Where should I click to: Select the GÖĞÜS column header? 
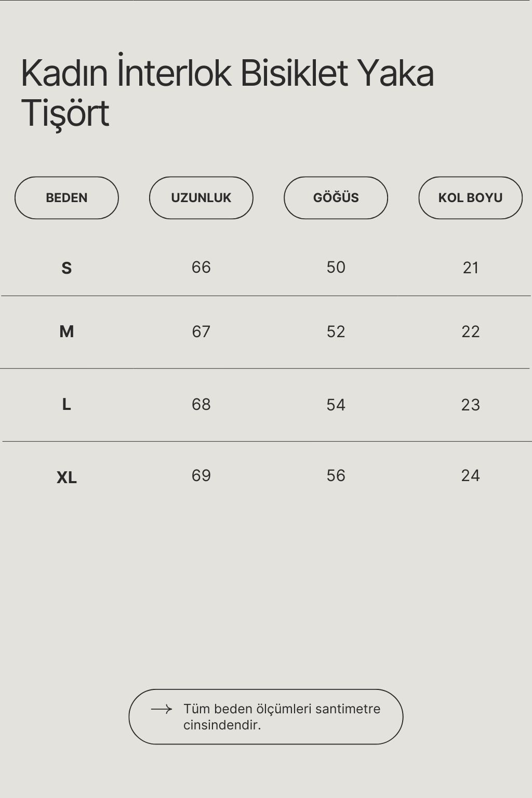(x=336, y=198)
